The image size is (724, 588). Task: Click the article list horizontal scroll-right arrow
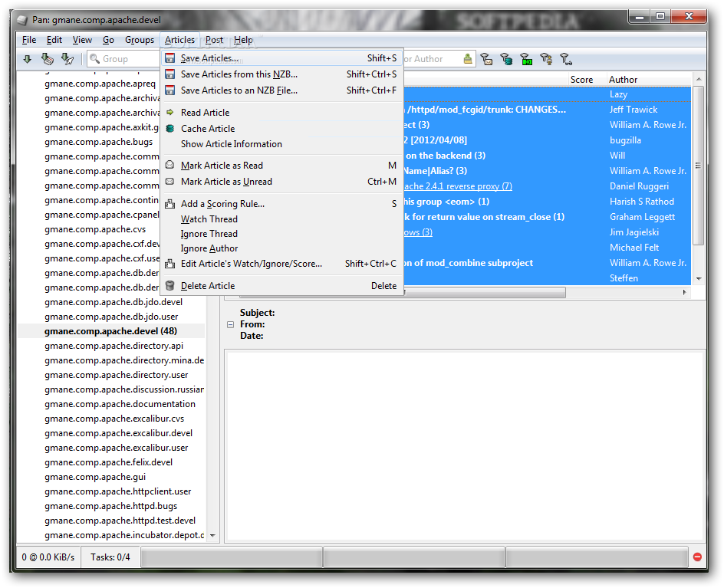point(684,292)
